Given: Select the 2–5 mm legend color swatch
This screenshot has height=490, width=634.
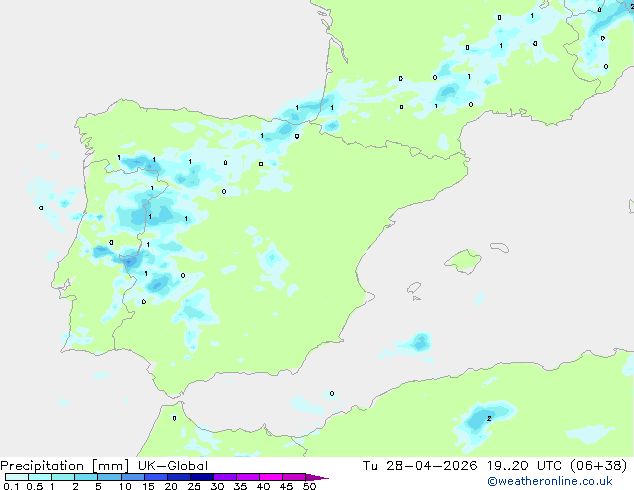Looking at the screenshot, I should (86, 477).
